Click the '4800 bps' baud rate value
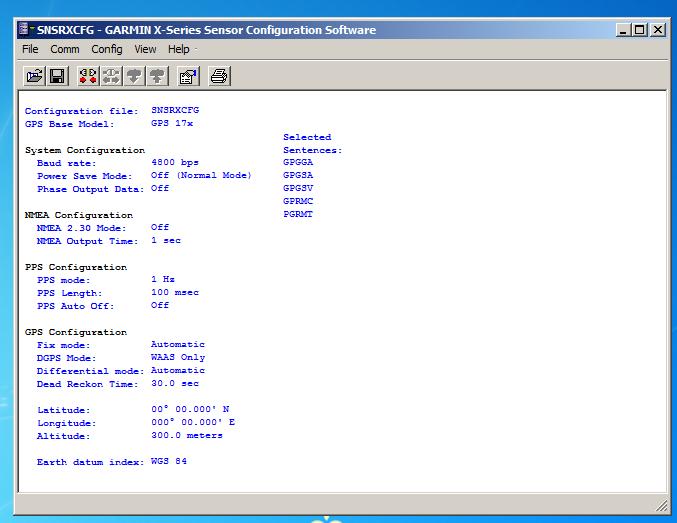 coord(175,162)
